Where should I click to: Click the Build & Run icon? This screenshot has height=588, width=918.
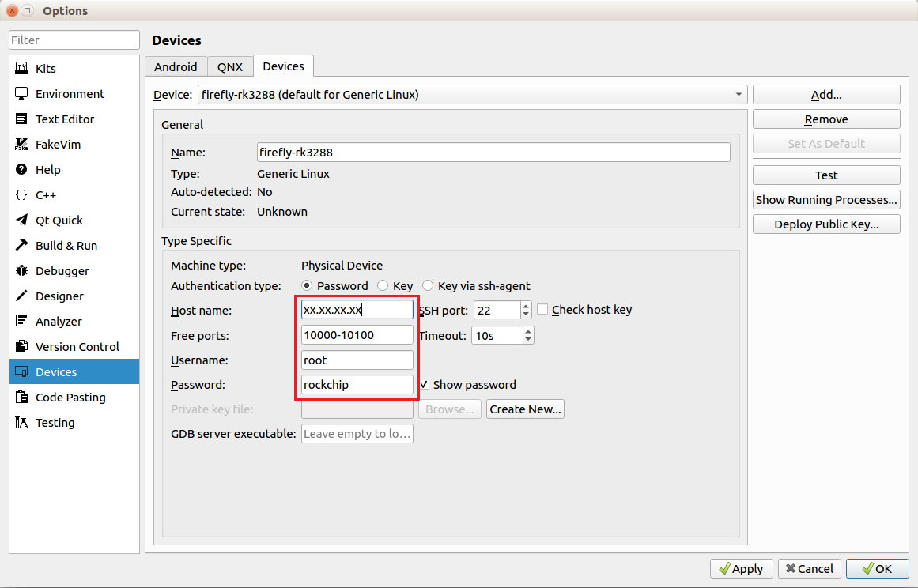click(x=21, y=246)
